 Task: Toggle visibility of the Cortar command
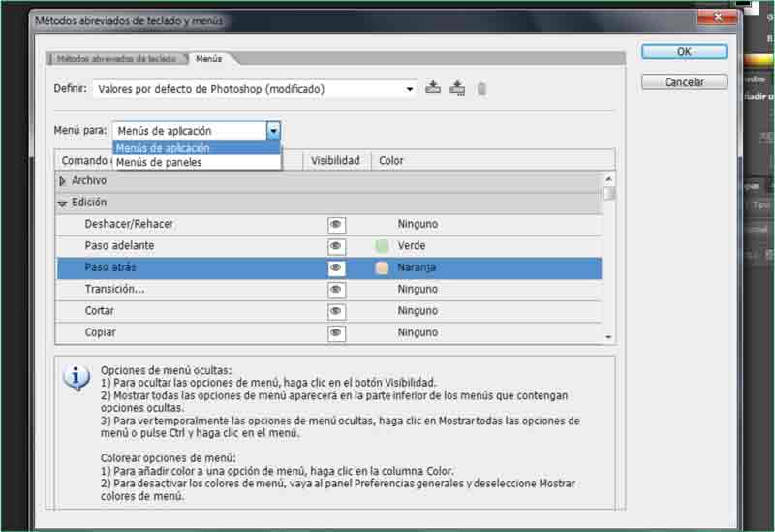click(x=336, y=311)
